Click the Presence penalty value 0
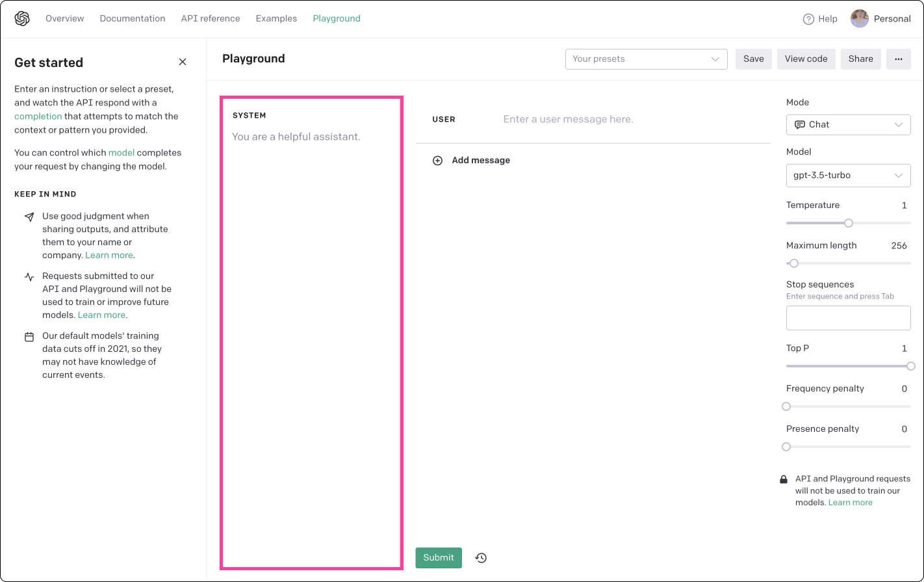Image resolution: width=924 pixels, height=582 pixels. point(905,429)
